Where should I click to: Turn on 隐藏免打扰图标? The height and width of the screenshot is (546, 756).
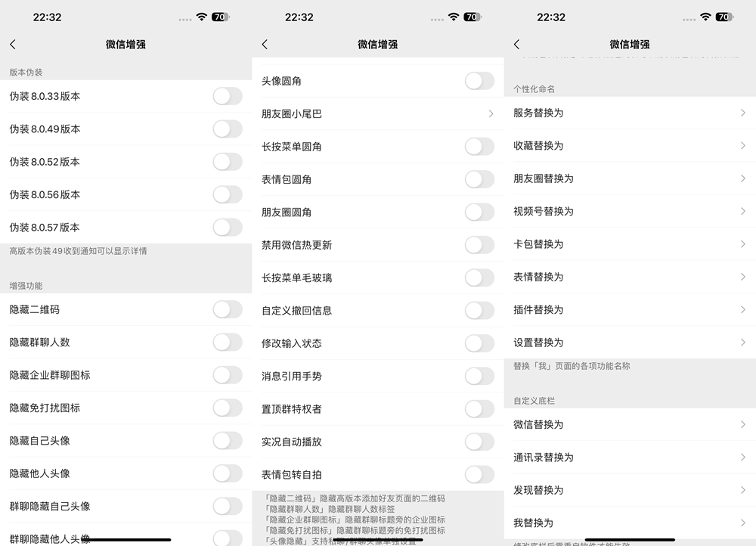226,408
